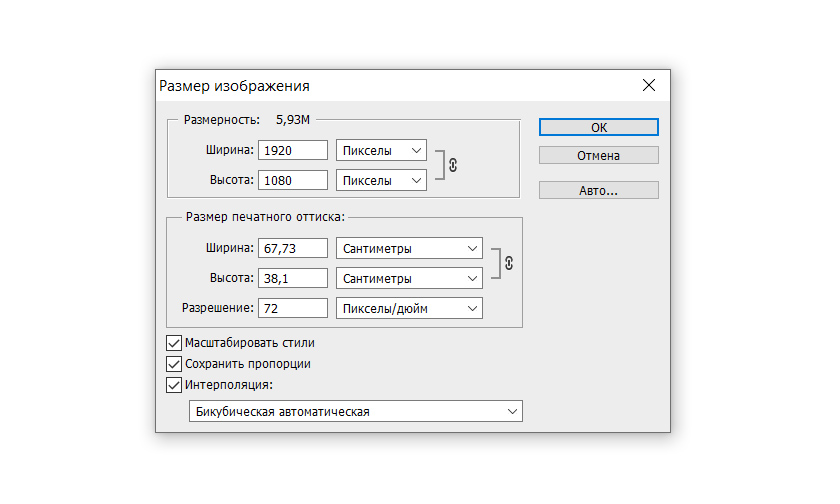The width and height of the screenshot is (840, 504).
Task: Disable the Интерполяция checkbox
Action: [x=173, y=384]
